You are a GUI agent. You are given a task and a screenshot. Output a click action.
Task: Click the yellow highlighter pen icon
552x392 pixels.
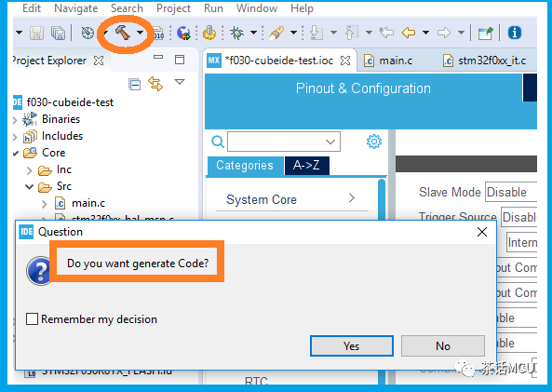(276, 34)
